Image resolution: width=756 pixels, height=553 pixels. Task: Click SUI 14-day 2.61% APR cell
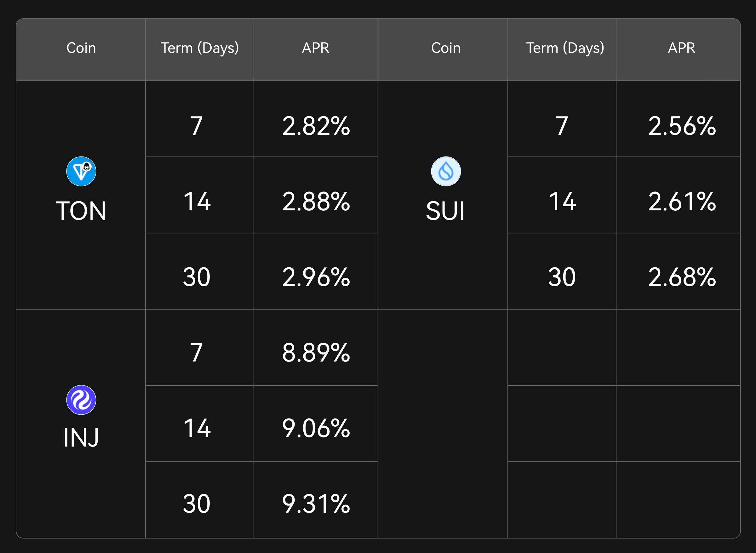tap(682, 202)
